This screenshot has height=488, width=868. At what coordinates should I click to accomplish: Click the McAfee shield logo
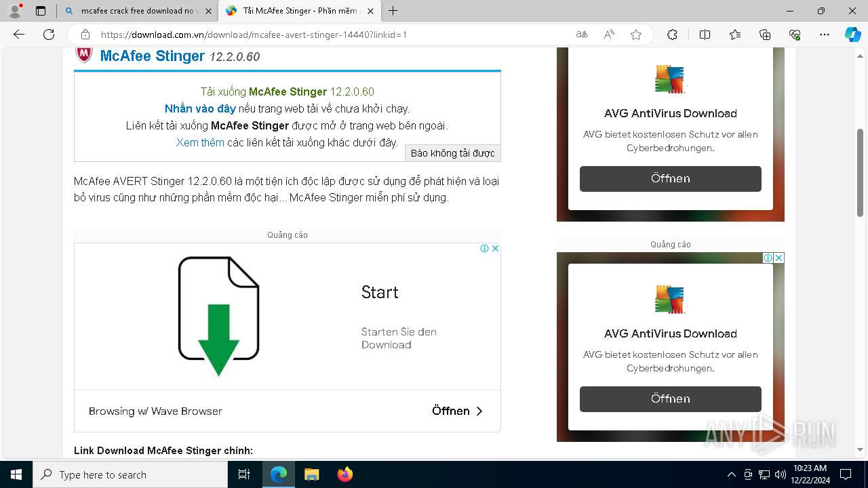(83, 54)
